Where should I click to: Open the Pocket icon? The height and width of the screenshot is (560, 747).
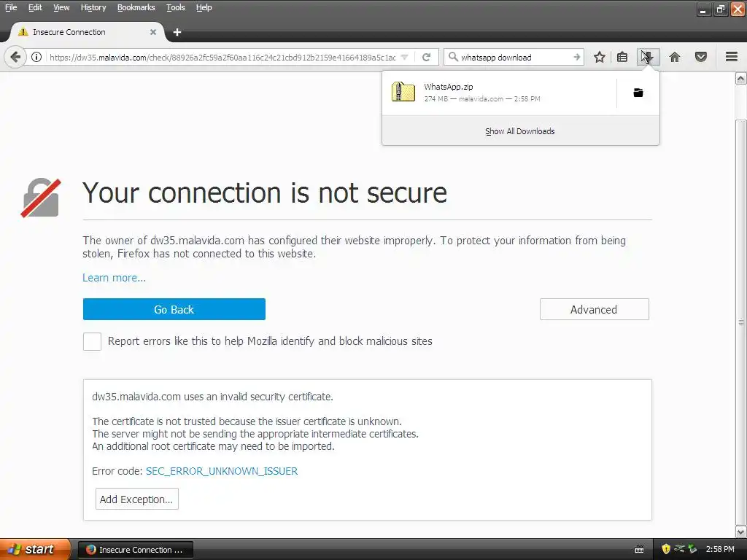click(x=701, y=57)
